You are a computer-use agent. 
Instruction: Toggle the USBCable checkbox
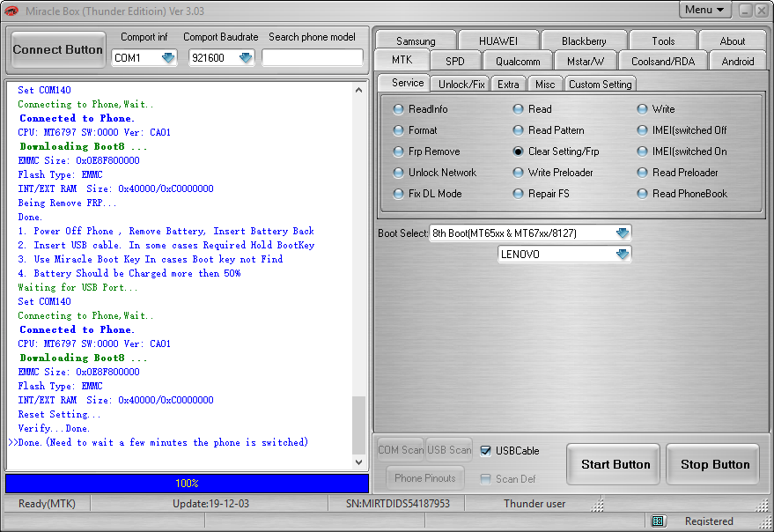click(x=486, y=450)
